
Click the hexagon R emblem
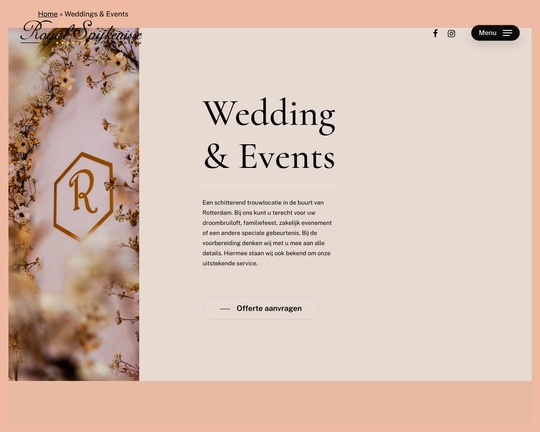coord(84,196)
